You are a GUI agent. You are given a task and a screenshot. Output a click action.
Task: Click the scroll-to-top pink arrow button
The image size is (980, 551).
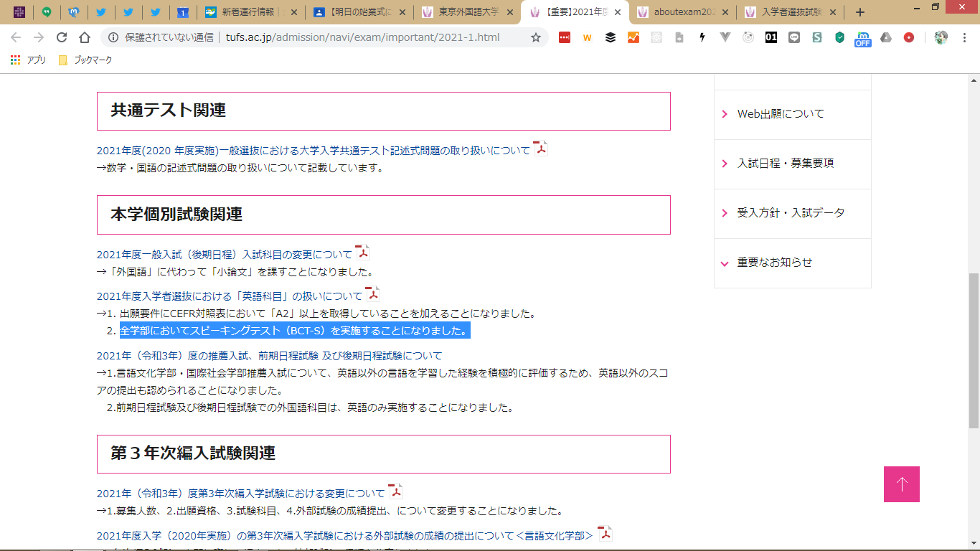[901, 484]
